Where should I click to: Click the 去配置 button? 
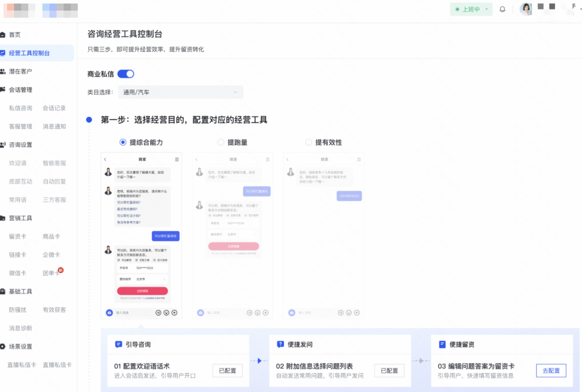click(551, 370)
